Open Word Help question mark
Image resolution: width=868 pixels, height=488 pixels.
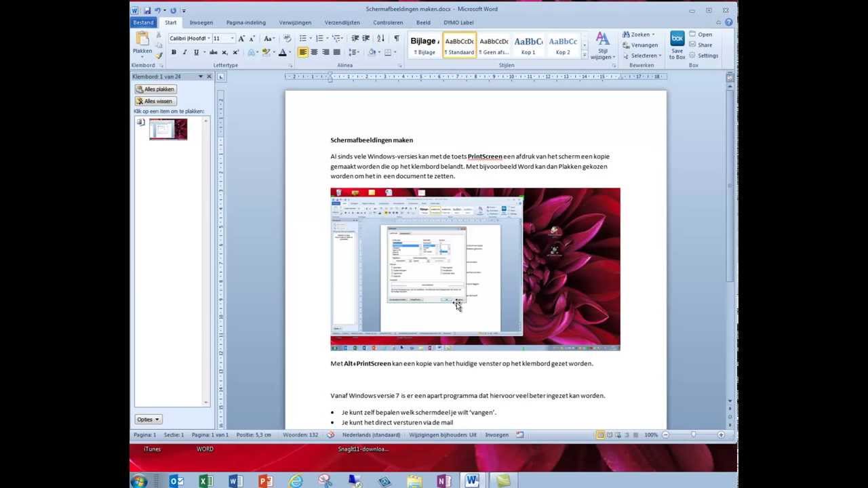(x=729, y=22)
